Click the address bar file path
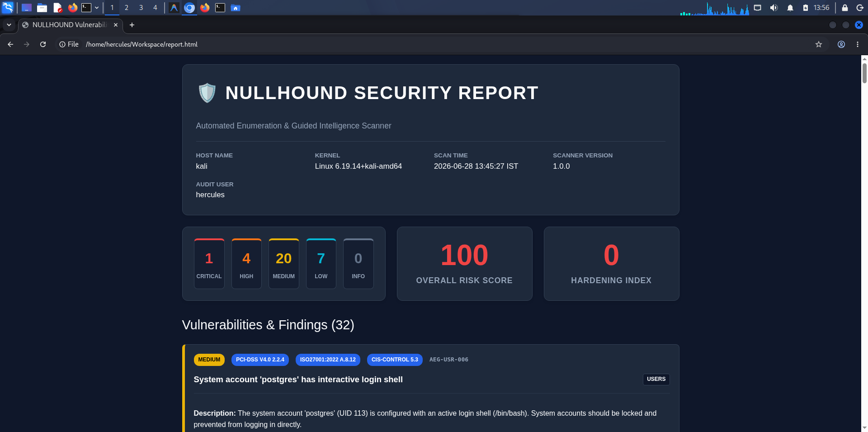 142,44
